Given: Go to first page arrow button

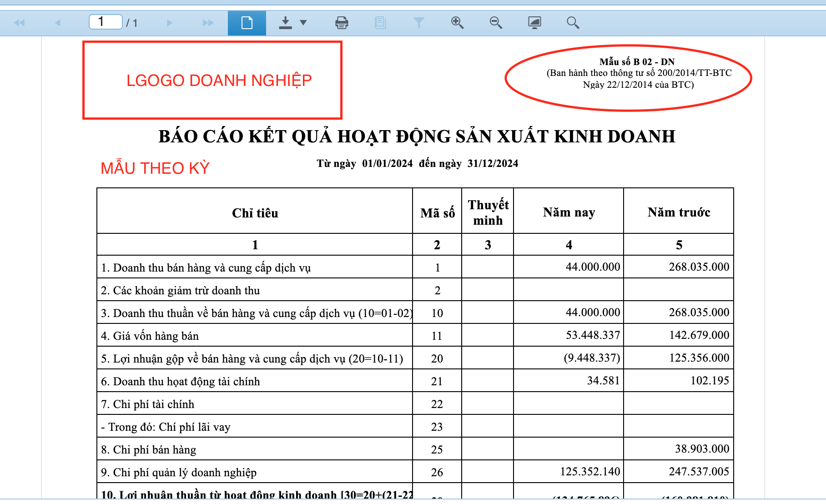Looking at the screenshot, I should click(19, 23).
